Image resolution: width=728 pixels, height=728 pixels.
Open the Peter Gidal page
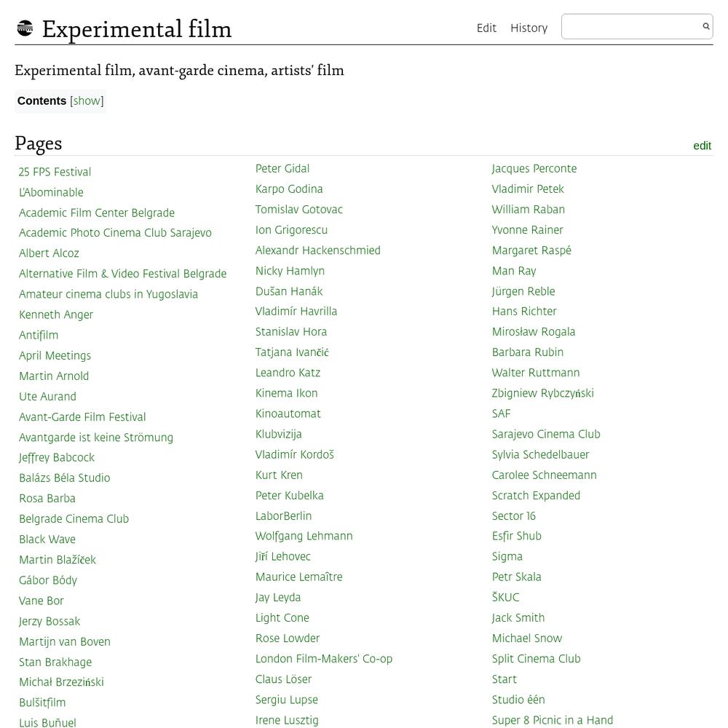click(282, 169)
